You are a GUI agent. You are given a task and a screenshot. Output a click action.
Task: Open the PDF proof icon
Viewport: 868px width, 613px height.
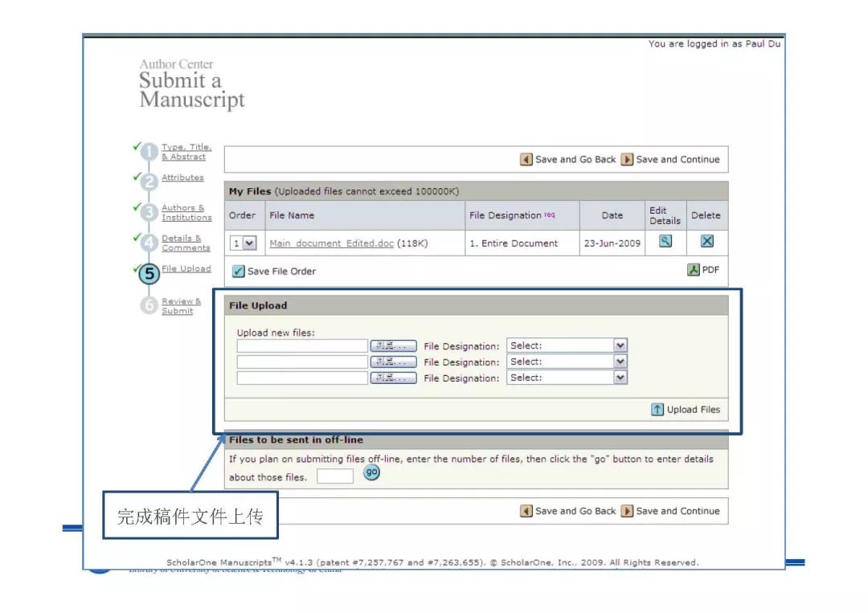(x=693, y=269)
